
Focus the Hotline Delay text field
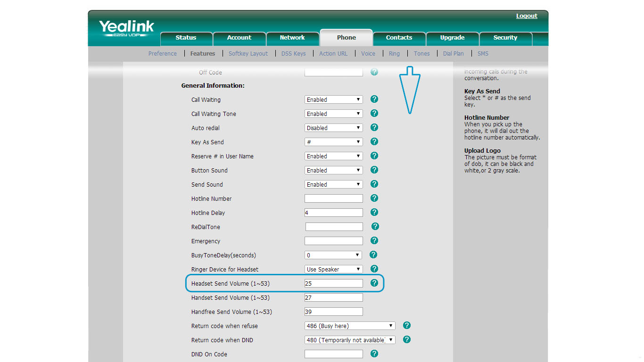coord(334,213)
